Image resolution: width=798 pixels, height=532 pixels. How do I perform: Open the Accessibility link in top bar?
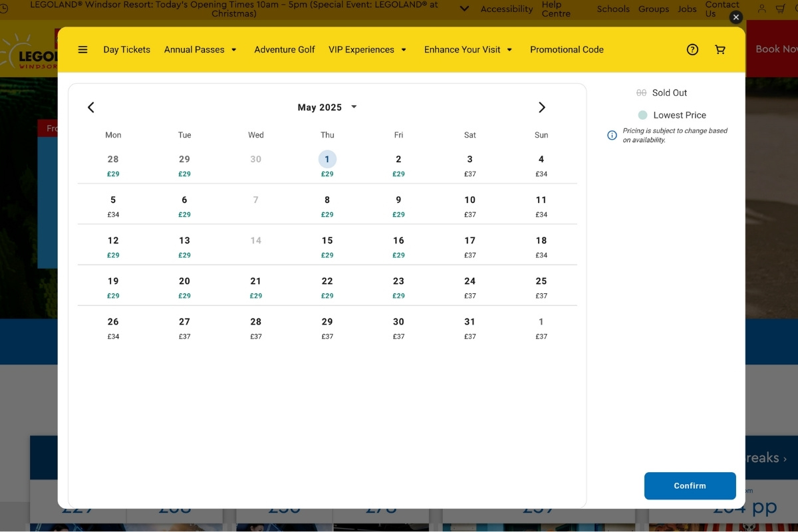(x=507, y=9)
